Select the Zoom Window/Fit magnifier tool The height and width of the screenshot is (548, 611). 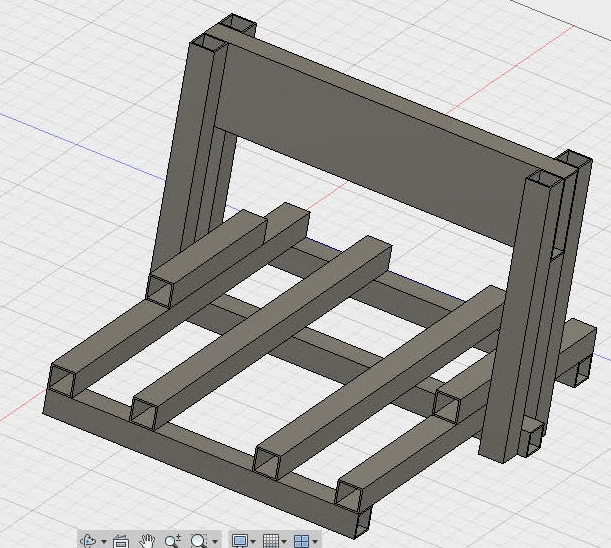(199, 541)
